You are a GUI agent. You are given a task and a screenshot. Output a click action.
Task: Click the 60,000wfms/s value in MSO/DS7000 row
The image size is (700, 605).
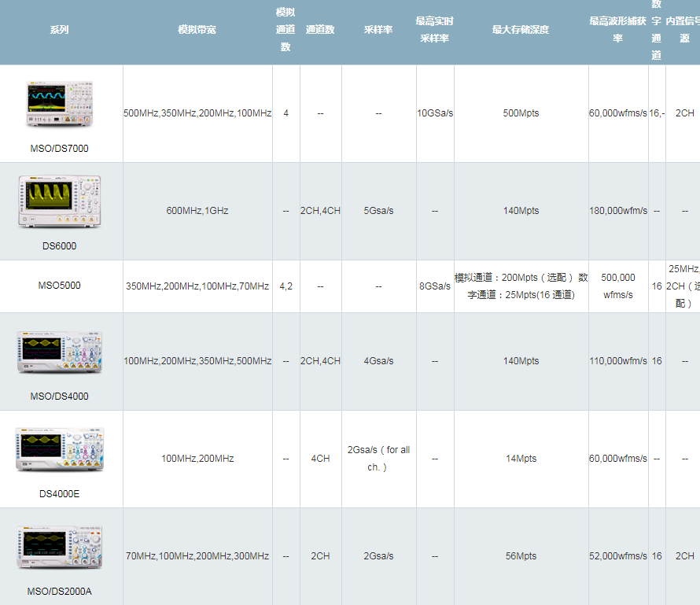618,113
